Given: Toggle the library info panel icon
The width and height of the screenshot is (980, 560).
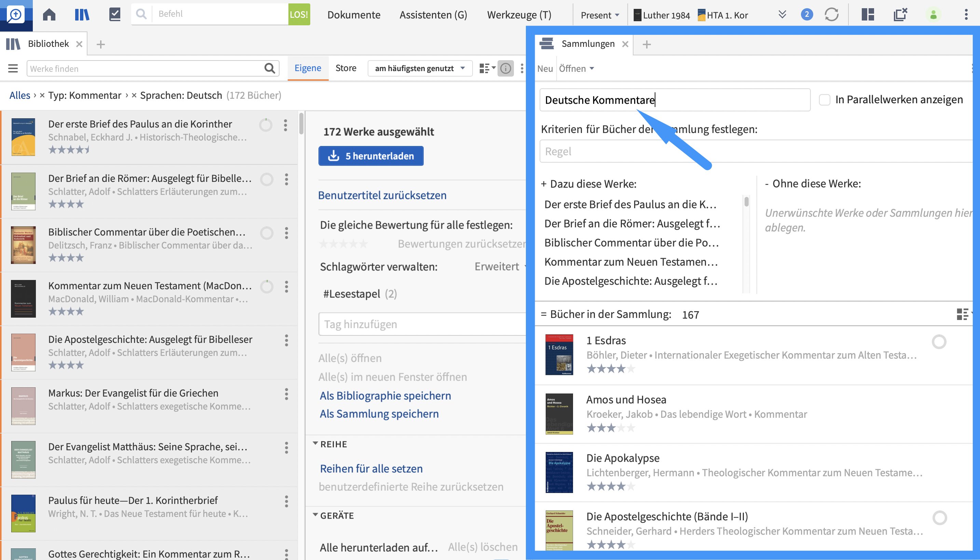Looking at the screenshot, I should [x=505, y=68].
